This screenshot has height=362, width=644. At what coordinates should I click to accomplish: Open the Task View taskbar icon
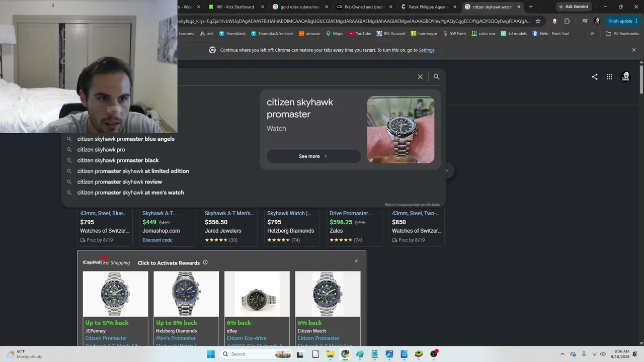click(x=300, y=354)
